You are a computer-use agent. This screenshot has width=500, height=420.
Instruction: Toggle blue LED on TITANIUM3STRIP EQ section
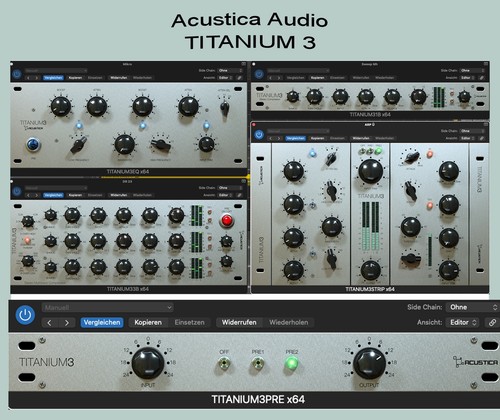pyautogui.click(x=312, y=153)
